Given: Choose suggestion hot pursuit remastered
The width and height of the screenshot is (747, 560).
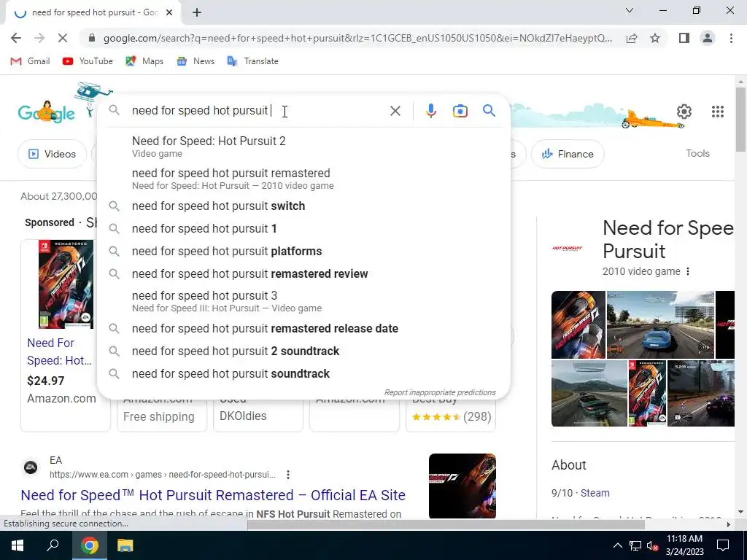Looking at the screenshot, I should pos(304,179).
